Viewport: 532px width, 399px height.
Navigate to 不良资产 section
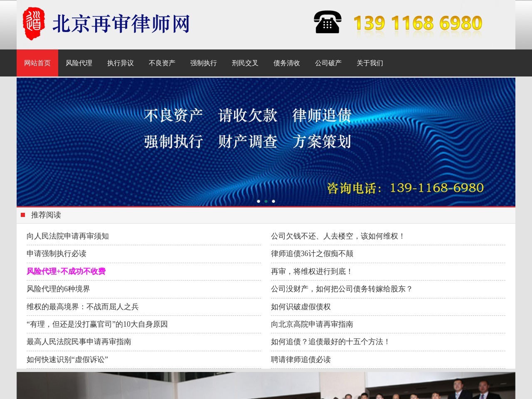(x=162, y=63)
